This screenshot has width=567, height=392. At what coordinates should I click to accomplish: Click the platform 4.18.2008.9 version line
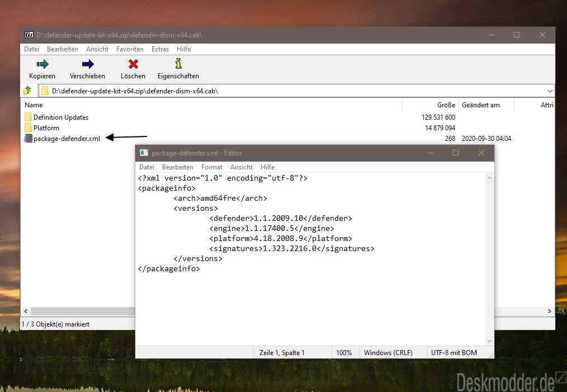coord(280,239)
